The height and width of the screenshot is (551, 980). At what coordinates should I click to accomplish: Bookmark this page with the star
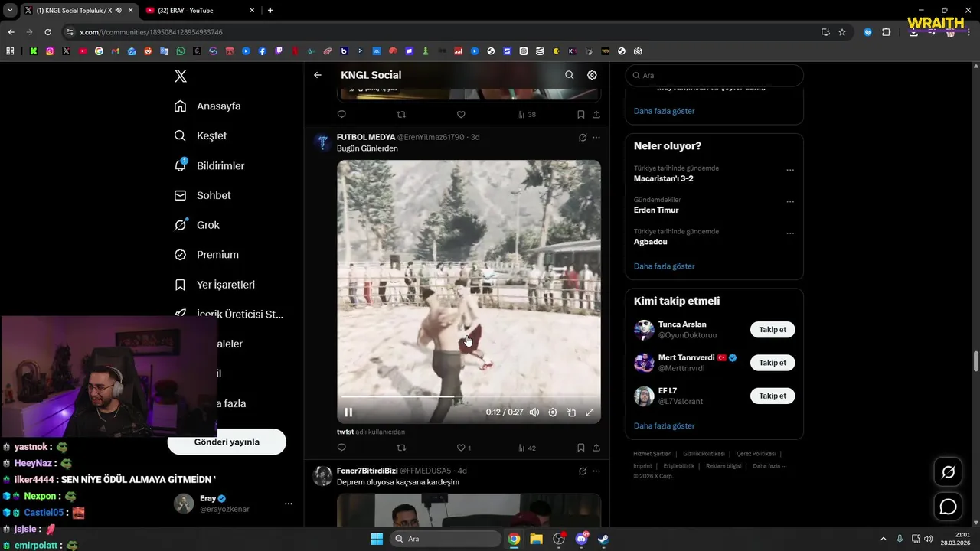click(842, 32)
